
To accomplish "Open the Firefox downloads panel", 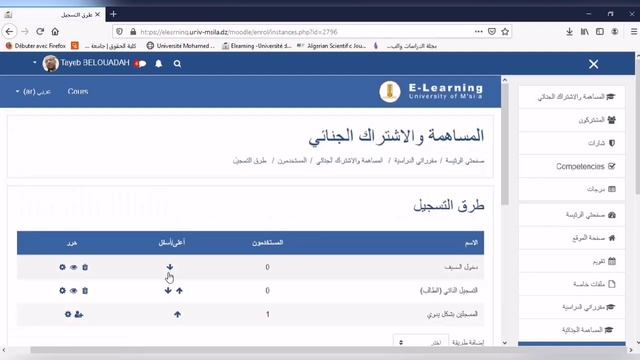I will (x=569, y=31).
